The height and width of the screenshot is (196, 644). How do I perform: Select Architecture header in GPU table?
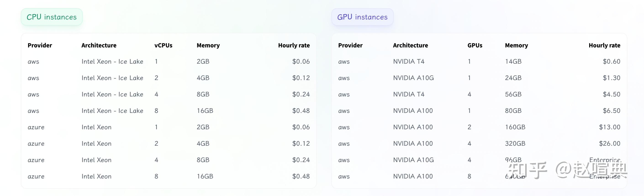[410, 45]
